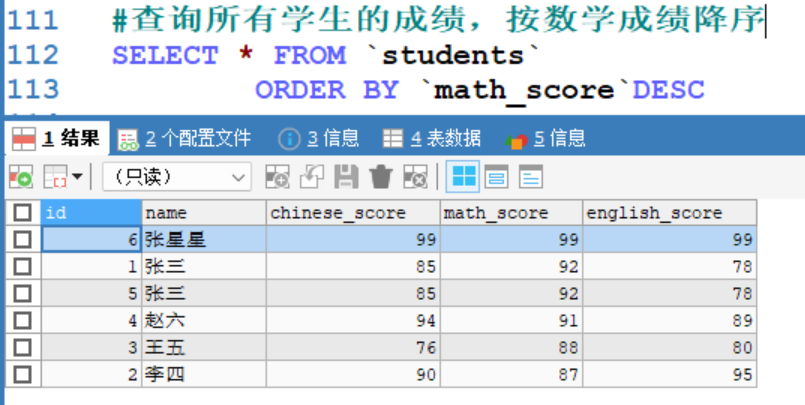Open the 2 个配置文件 tab

click(184, 139)
